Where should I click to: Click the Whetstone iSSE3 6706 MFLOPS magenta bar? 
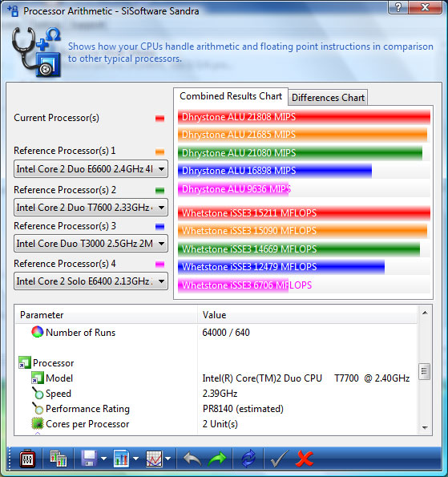tap(233, 285)
